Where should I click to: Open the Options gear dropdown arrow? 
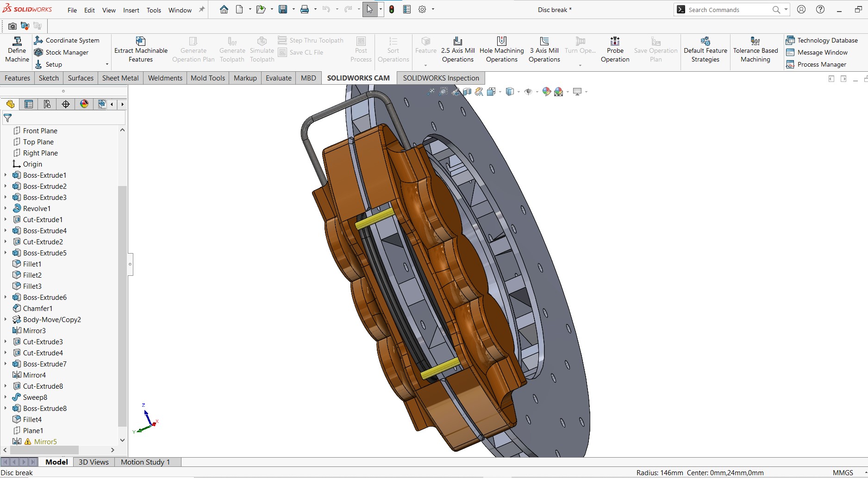tap(433, 9)
